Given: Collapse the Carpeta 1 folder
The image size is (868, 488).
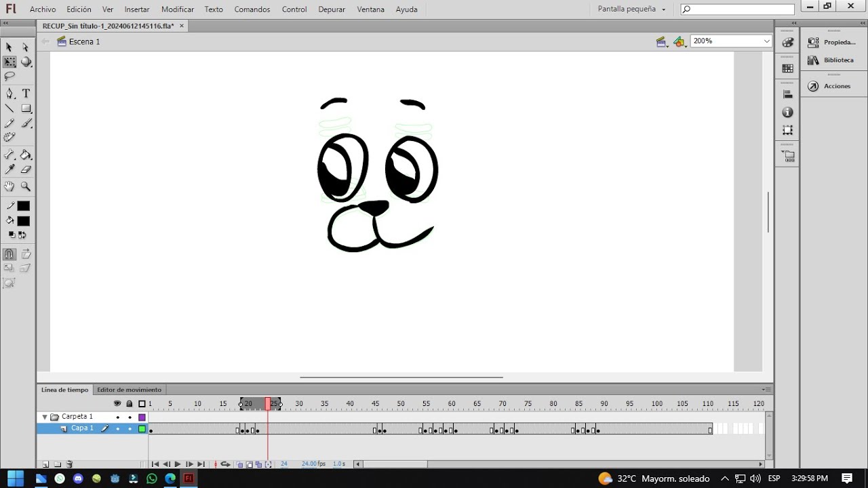Looking at the screenshot, I should (45, 418).
